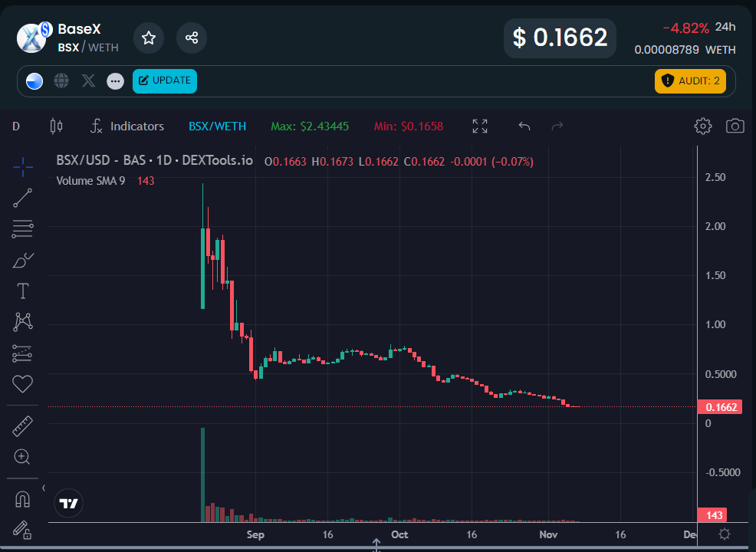Open the blue explorer circle icon
756x552 pixels.
pos(35,81)
